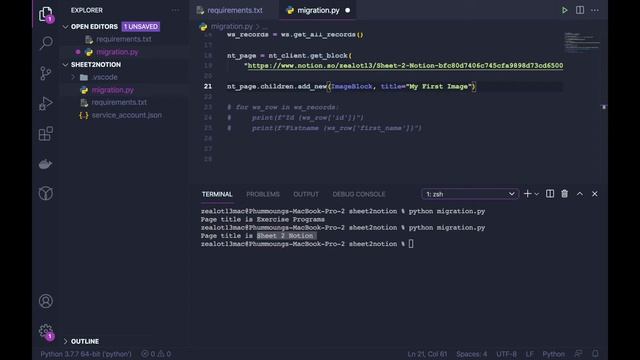This screenshot has height=360, width=640.
Task: Click the 1 UNSAVED badge
Action: pyautogui.click(x=141, y=27)
